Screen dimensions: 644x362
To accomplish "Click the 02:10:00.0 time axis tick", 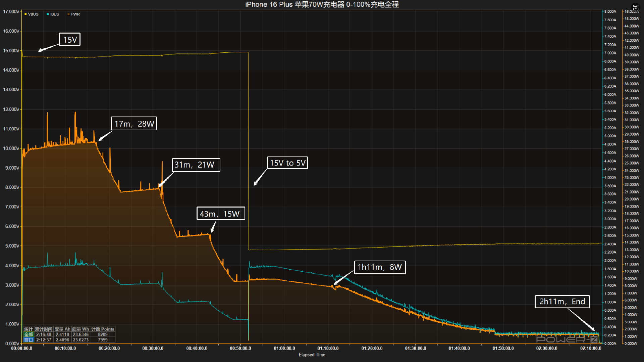I will [x=591, y=348].
